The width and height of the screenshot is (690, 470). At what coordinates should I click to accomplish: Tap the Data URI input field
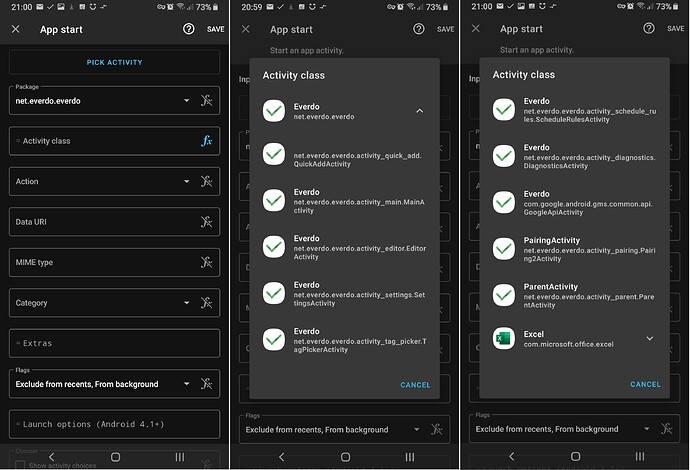tap(114, 222)
